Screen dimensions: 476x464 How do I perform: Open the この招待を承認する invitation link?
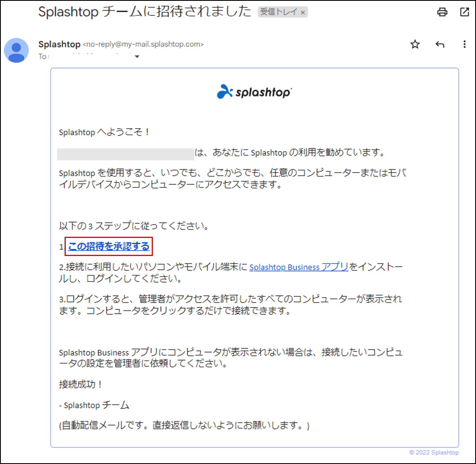coord(108,246)
